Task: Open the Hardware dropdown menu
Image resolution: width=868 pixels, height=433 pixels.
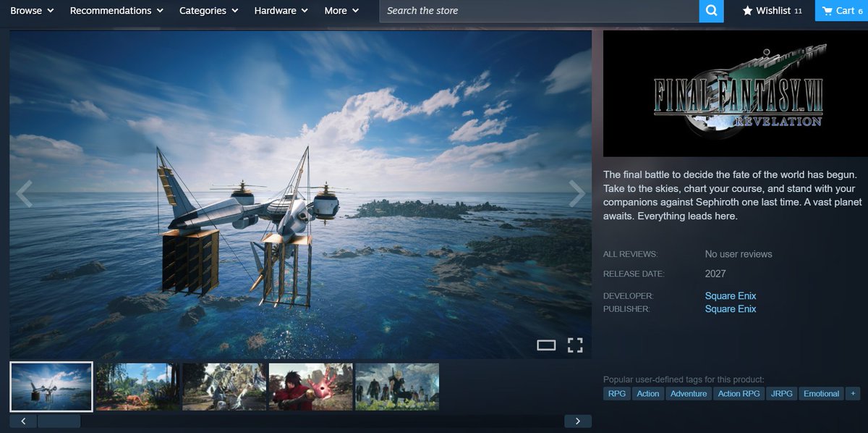Action: tap(281, 11)
